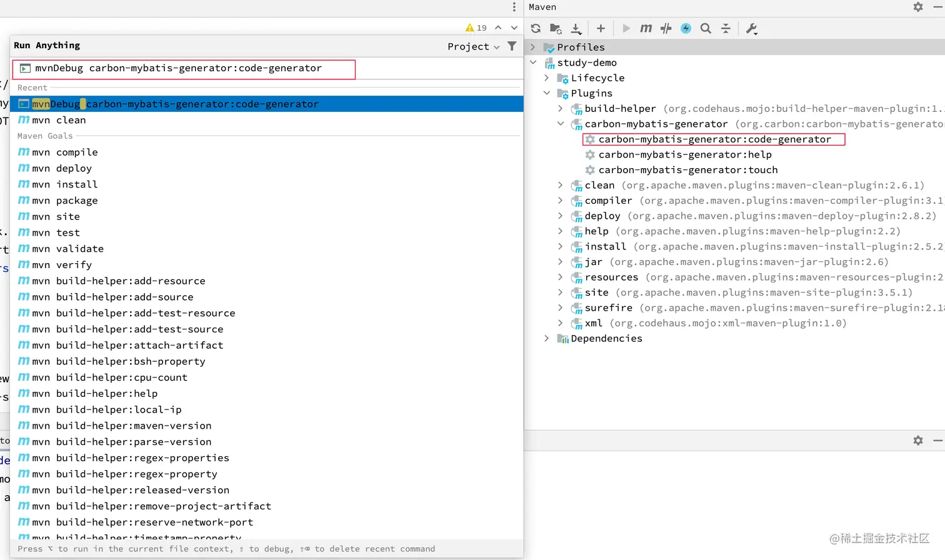Open the Execute Maven Goal dialog
This screenshot has height=560, width=945.
646,28
